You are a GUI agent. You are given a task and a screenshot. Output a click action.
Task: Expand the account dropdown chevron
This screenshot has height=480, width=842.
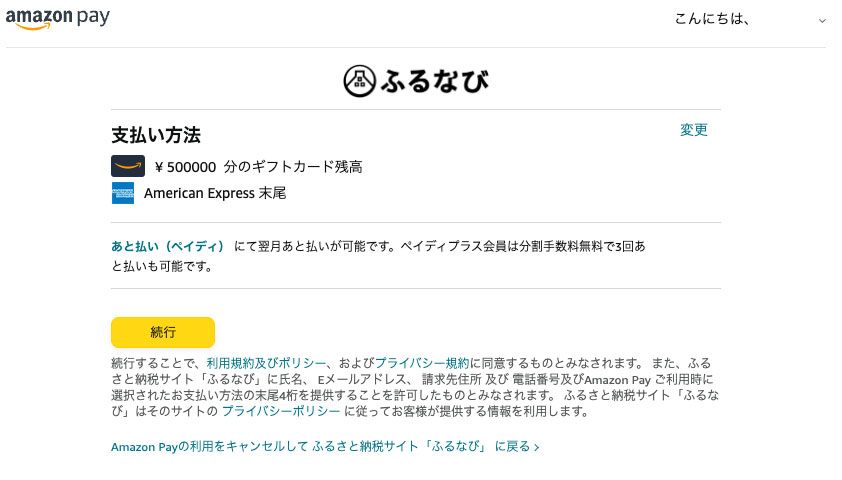click(x=822, y=19)
